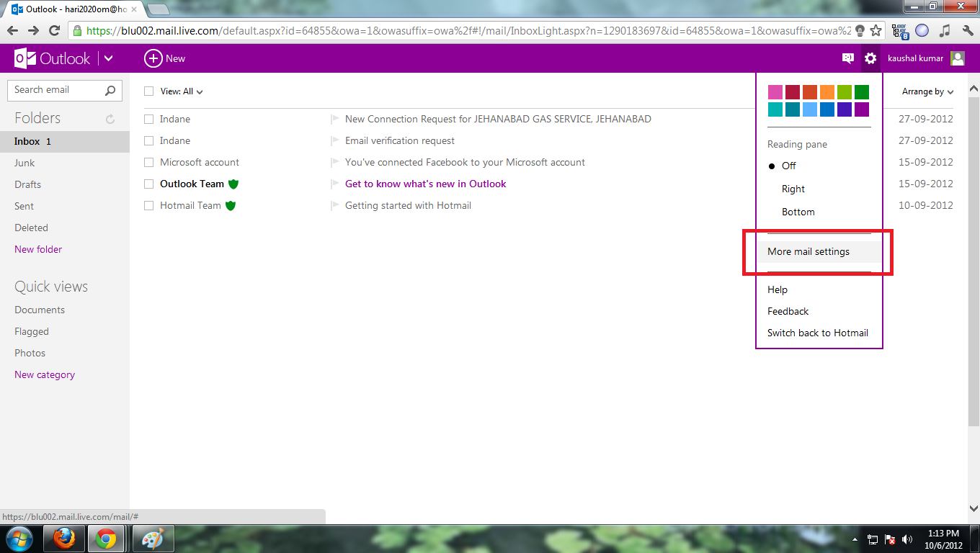This screenshot has width=980, height=553.
Task: Reload the page with the refresh icon
Action: [54, 31]
